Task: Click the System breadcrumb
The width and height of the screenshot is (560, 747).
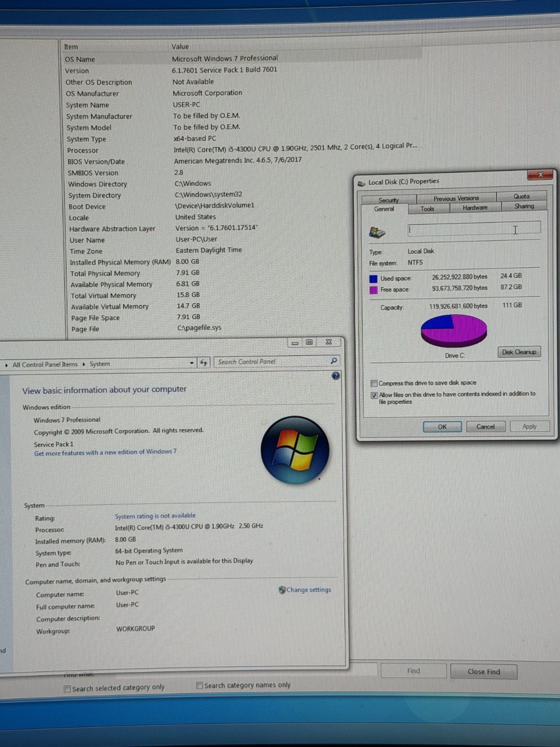Action: point(100,364)
